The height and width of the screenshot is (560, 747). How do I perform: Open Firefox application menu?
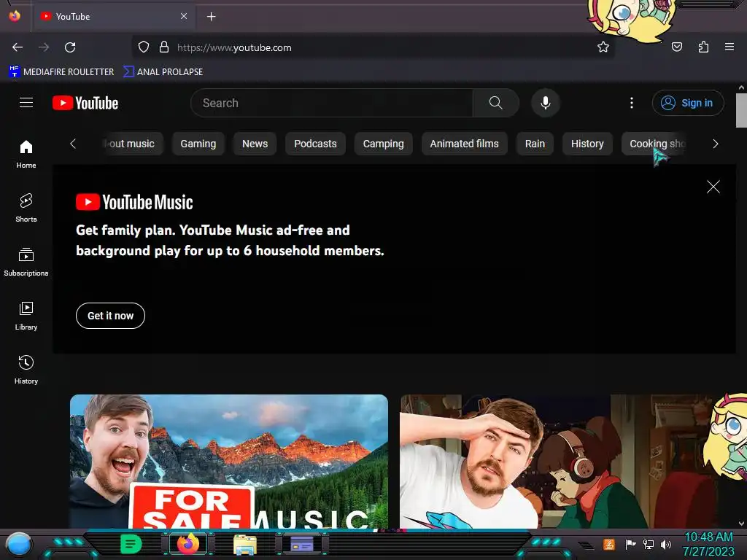tap(729, 47)
